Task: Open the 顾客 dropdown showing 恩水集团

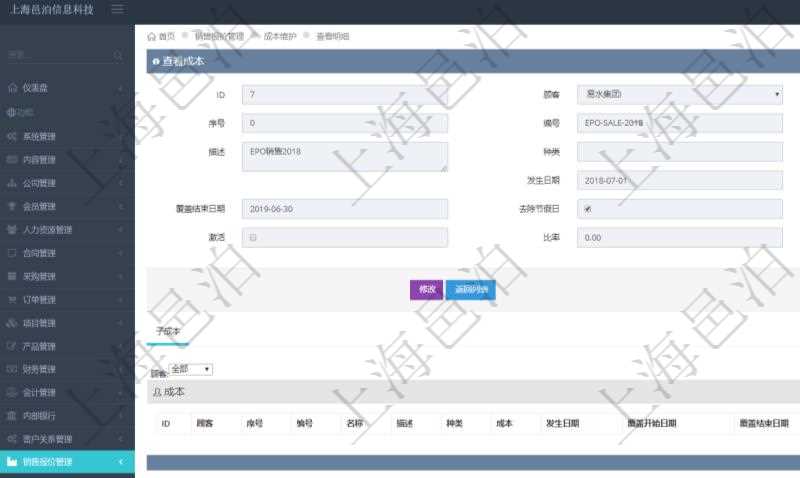Action: click(680, 94)
